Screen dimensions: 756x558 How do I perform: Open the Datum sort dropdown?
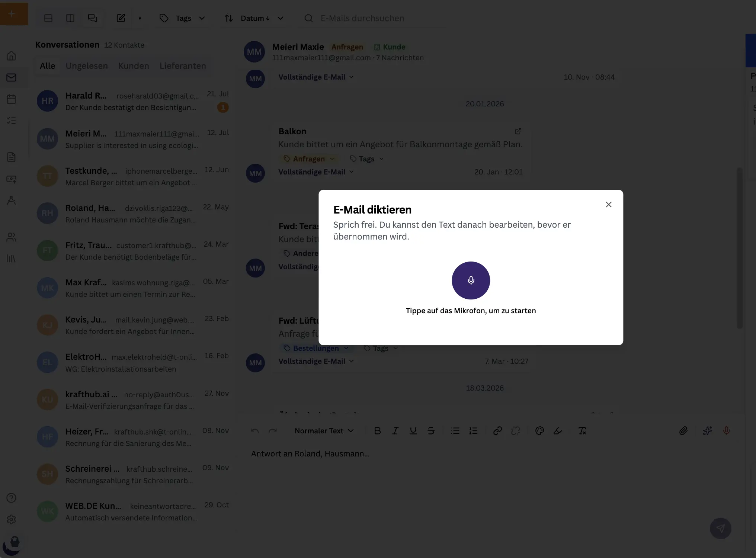[254, 18]
